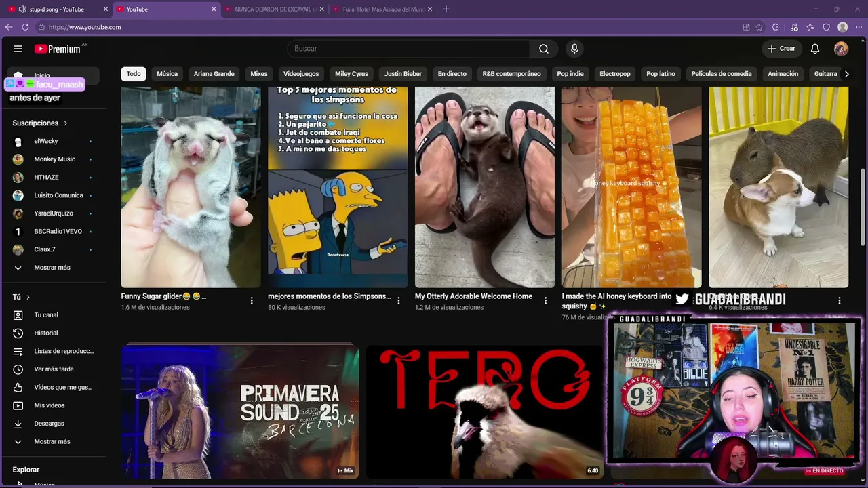
Task: Open the otter between feet short thumbnail
Action: 485,187
